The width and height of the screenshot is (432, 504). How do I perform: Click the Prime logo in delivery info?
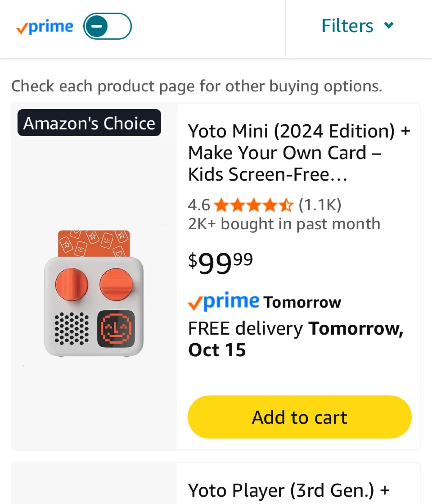pos(224,302)
